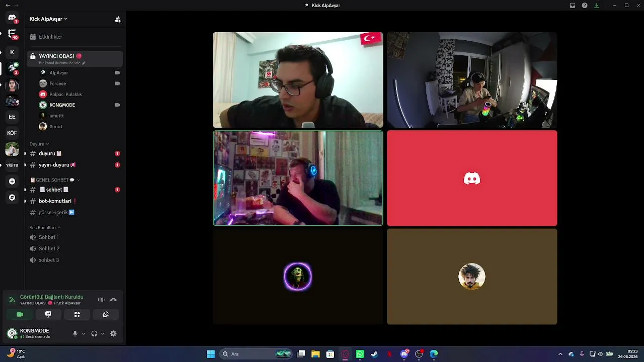Viewport: 644px width, 362px height.
Task: Open WhatsApp from the taskbar
Action: [360, 354]
